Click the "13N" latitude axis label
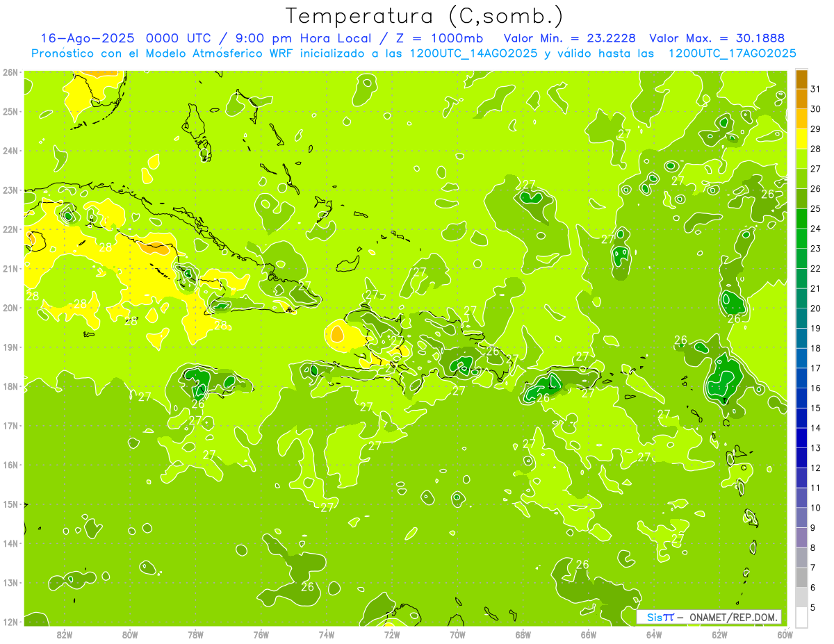 10,582
